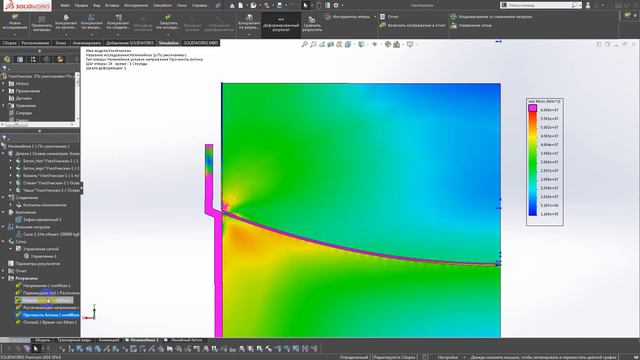Click the New Study icon in ribbon
The height and width of the screenshot is (360, 640).
[x=15, y=18]
